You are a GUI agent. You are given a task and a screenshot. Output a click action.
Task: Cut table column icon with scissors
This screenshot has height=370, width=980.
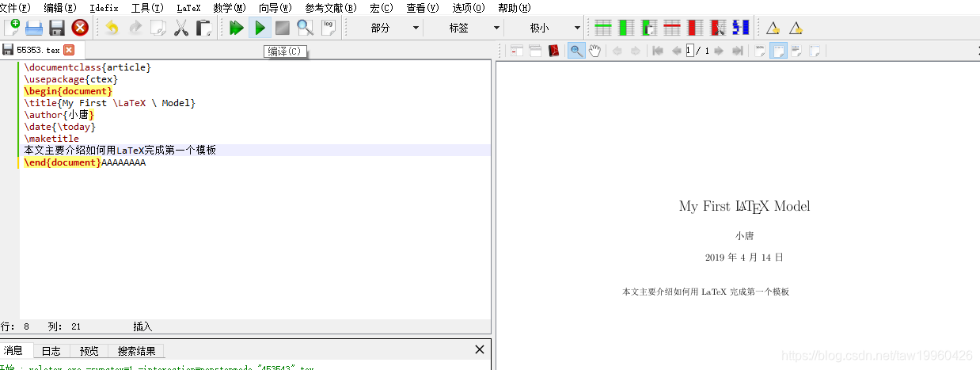[x=718, y=28]
